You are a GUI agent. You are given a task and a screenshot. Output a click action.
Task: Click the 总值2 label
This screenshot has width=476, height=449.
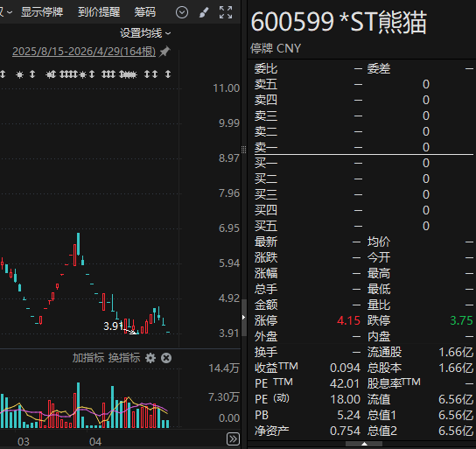382,431
